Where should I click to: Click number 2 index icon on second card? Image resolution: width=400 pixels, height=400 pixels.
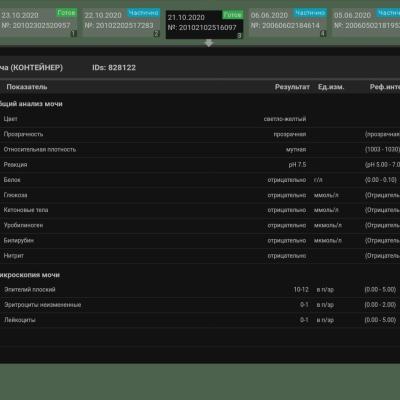[157, 33]
